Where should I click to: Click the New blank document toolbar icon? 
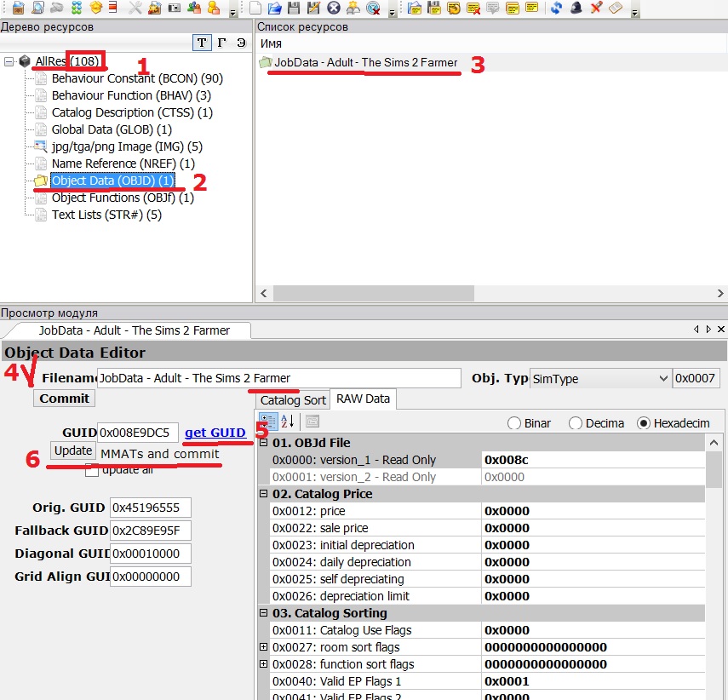(x=256, y=9)
